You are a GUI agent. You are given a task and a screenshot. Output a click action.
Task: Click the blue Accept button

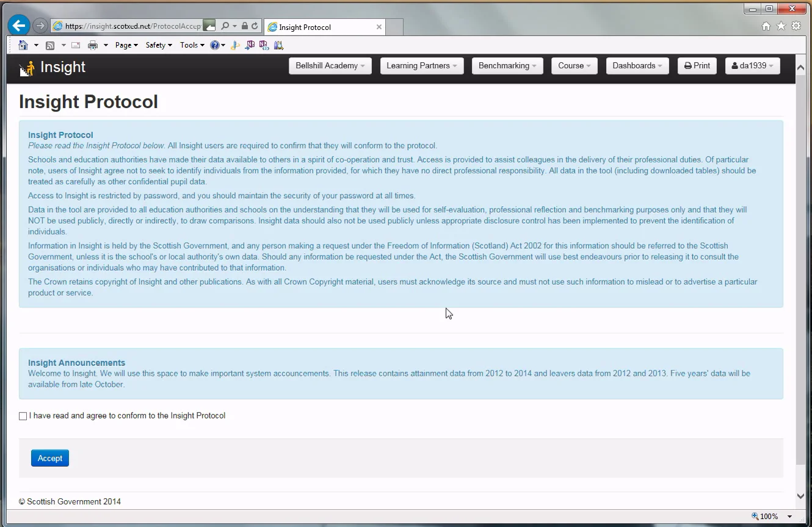[50, 458]
